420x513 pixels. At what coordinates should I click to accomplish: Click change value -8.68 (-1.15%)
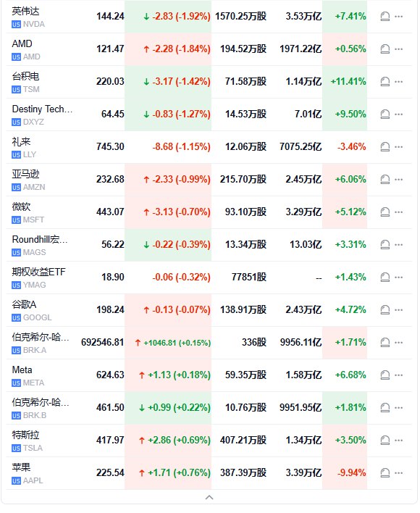(181, 147)
